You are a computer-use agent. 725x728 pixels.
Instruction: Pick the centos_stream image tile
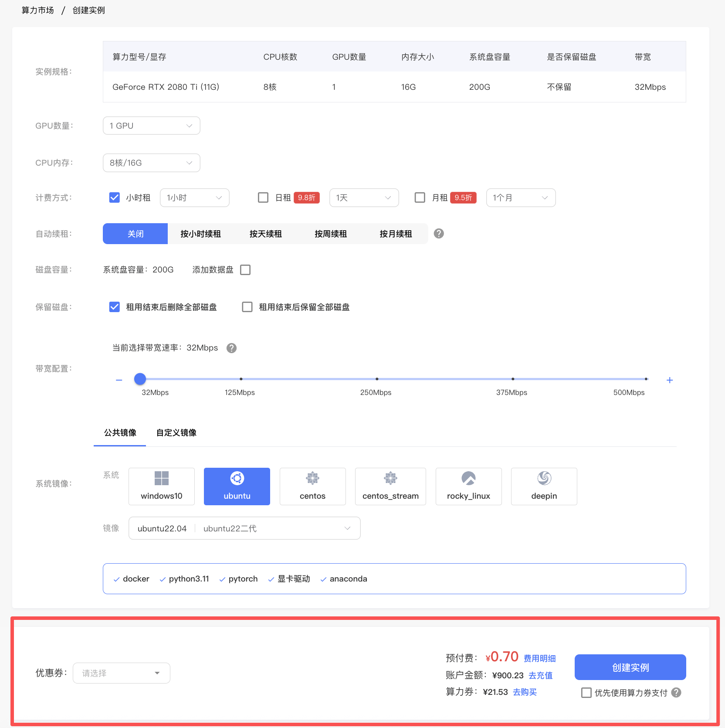click(390, 486)
